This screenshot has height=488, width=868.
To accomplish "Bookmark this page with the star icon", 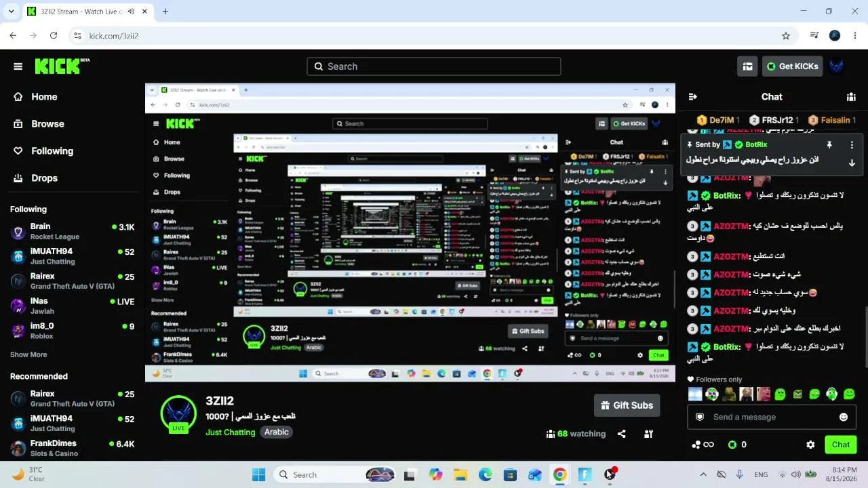I will (786, 36).
